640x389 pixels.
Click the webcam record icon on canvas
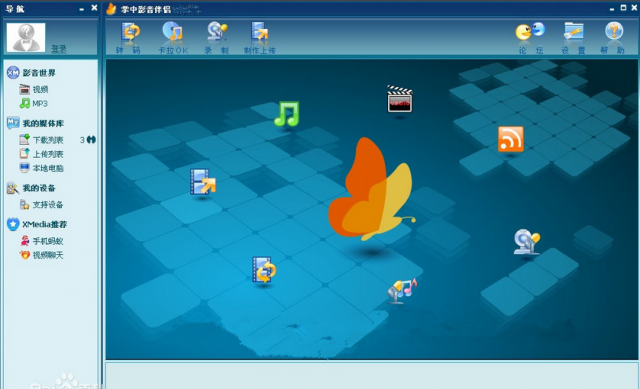(527, 242)
